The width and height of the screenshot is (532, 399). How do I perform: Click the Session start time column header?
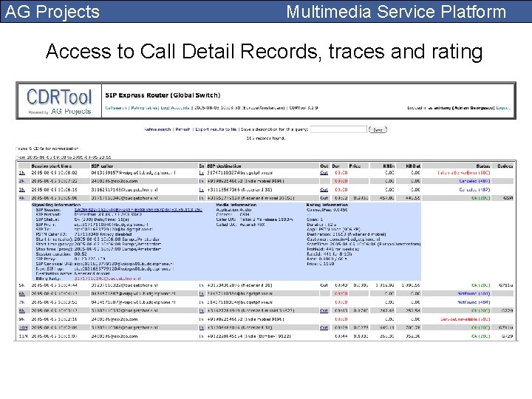pos(51,166)
